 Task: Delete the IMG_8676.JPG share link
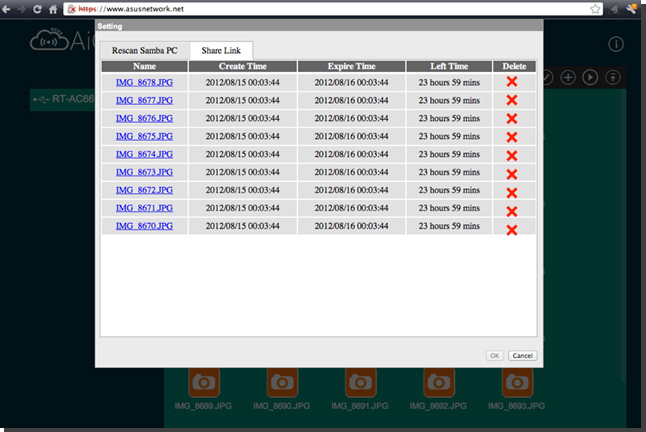coord(511,118)
